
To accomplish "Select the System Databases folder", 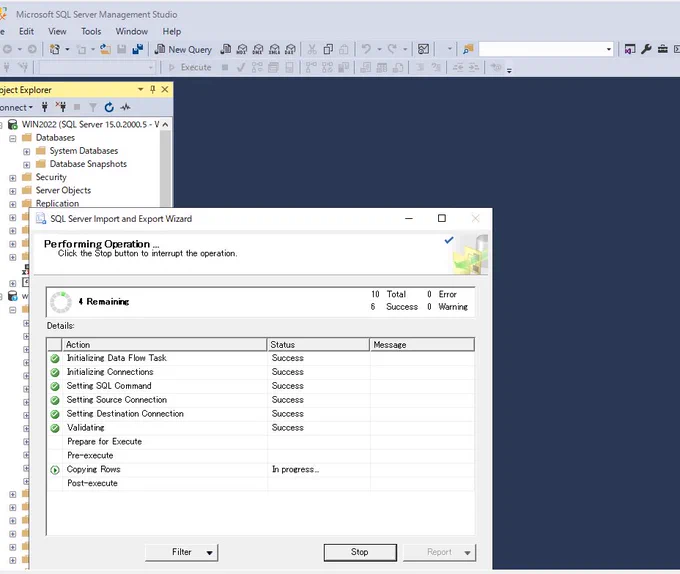I will click(83, 151).
